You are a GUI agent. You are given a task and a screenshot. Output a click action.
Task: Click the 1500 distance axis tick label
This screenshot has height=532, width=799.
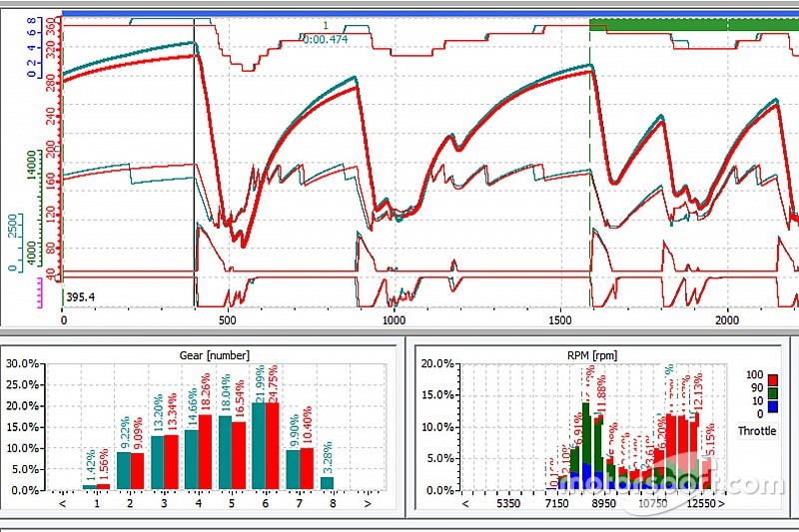[x=559, y=320]
